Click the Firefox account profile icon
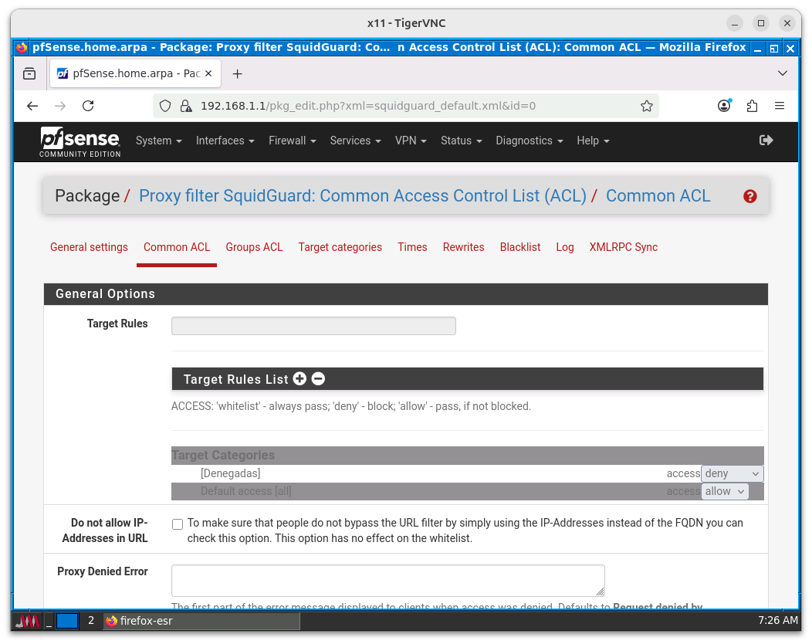The image size is (812, 644). pos(724,106)
